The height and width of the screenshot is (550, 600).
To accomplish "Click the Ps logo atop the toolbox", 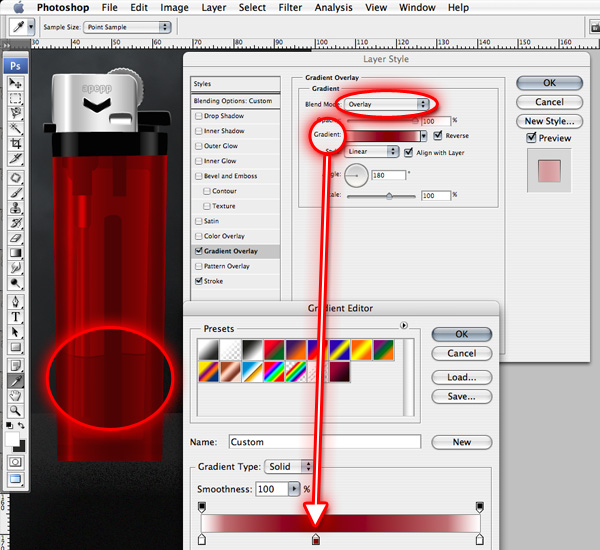I will coord(15,64).
